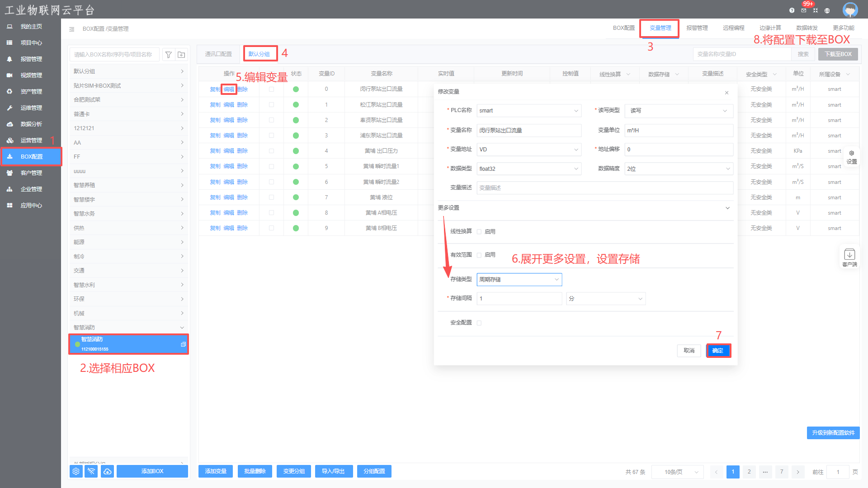Enable the 线性换算 checkbox
Viewport: 868px width, 488px height.
click(x=479, y=232)
